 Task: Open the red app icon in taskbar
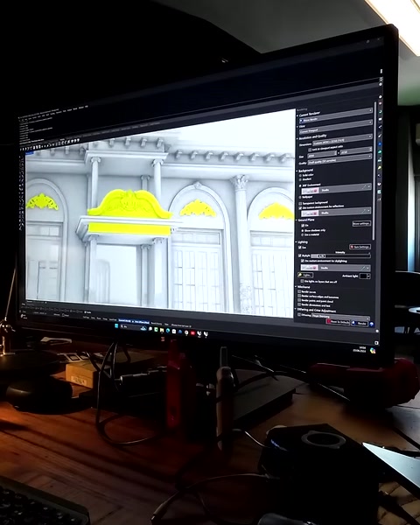pyautogui.click(x=192, y=332)
